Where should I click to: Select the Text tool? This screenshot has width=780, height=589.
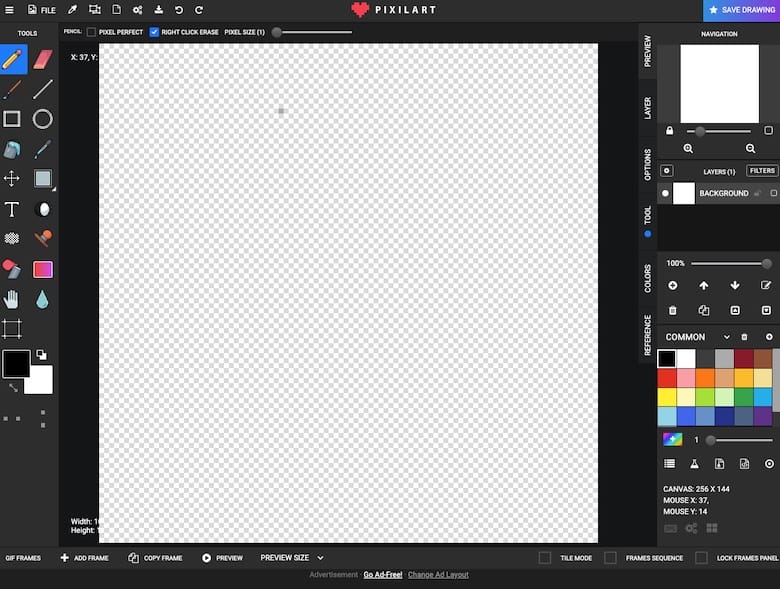tap(12, 209)
